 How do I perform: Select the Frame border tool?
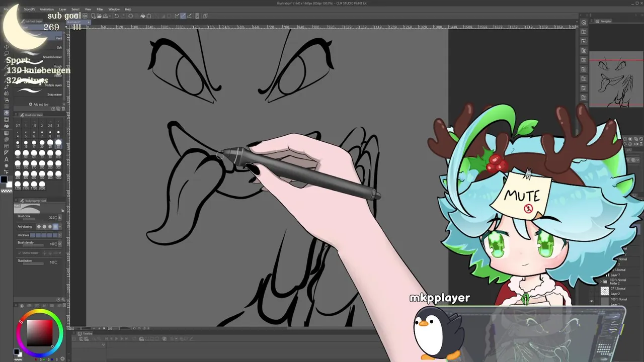(x=7, y=146)
